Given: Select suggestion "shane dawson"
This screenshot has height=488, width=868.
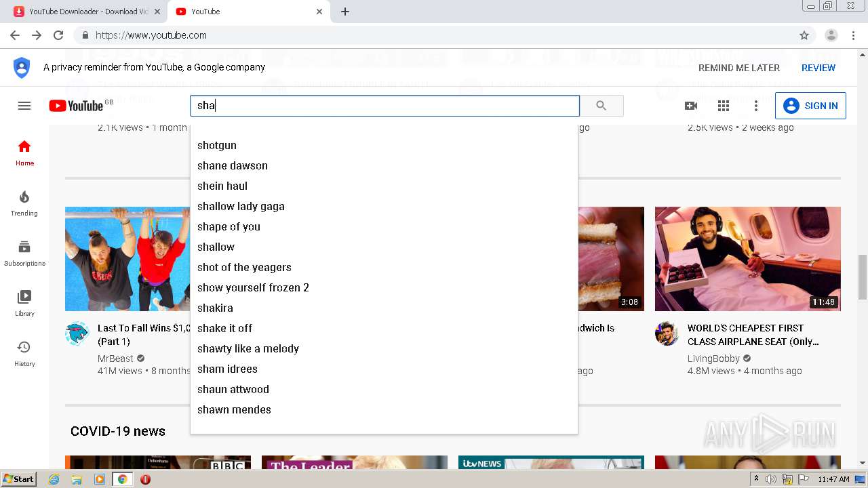Looking at the screenshot, I should (x=384, y=165).
